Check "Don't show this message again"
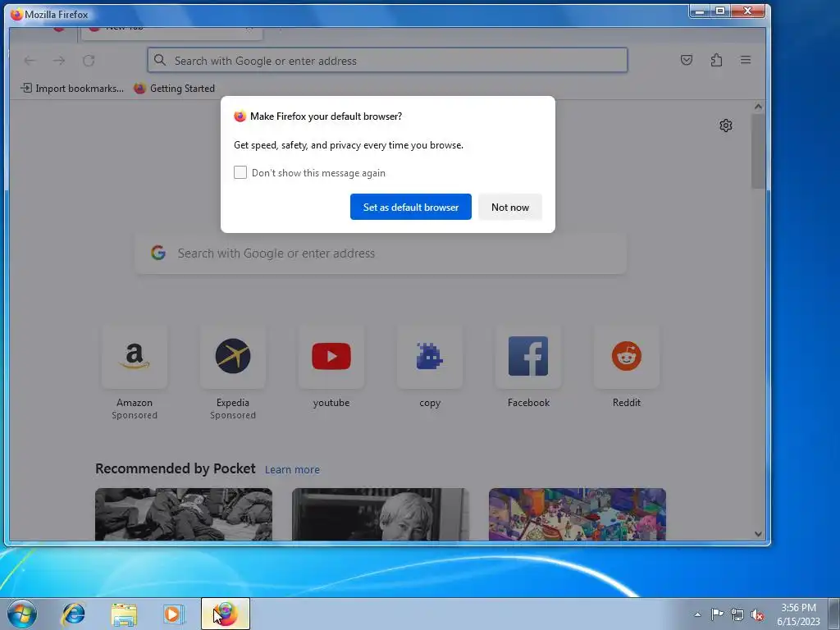Screen dimensions: 840x630 pyautogui.click(x=240, y=172)
